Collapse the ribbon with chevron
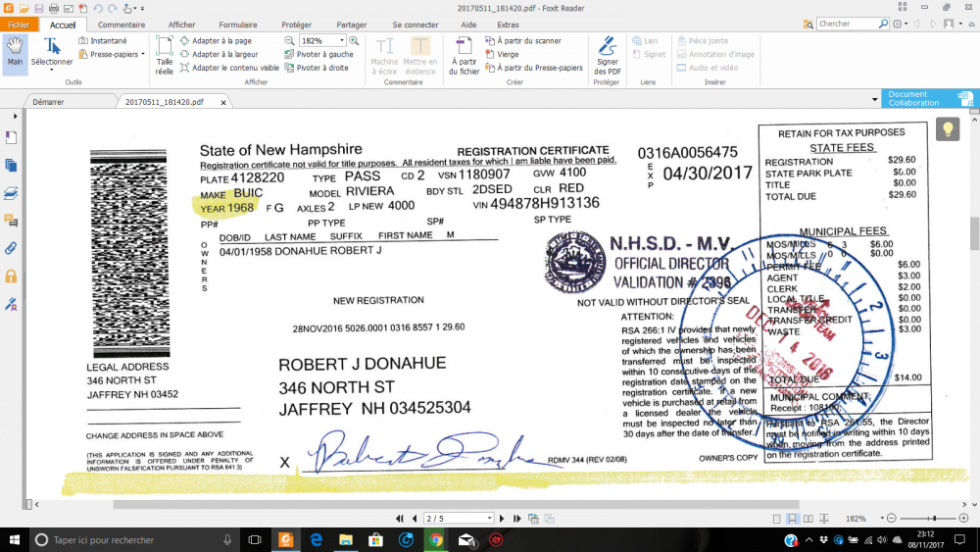This screenshot has width=980, height=552. click(x=972, y=24)
